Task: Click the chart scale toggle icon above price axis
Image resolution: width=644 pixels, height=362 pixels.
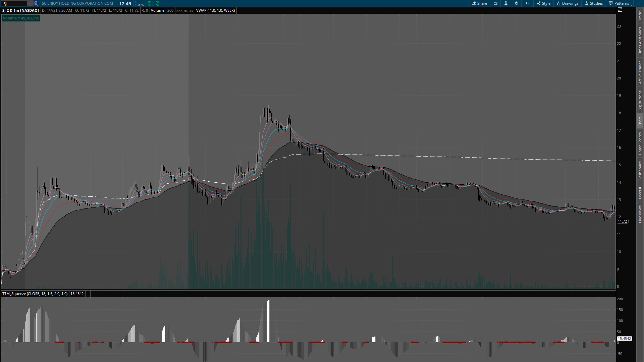Action: [620, 10]
